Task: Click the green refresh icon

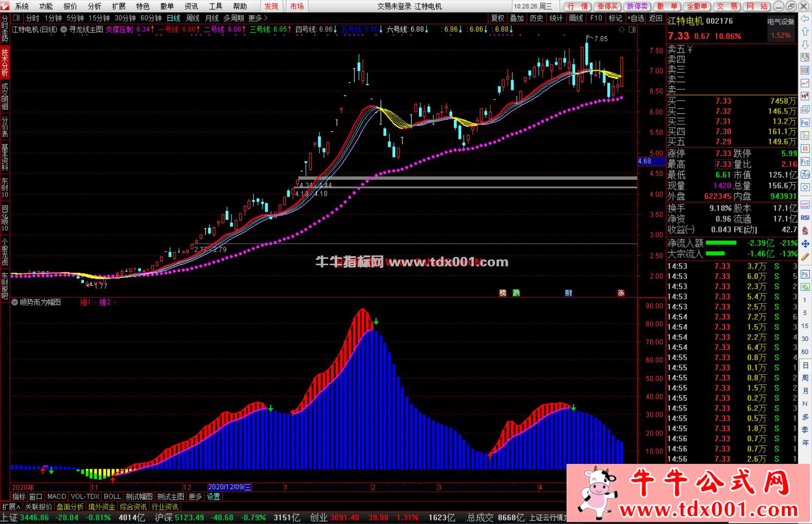Action: click(x=805, y=287)
